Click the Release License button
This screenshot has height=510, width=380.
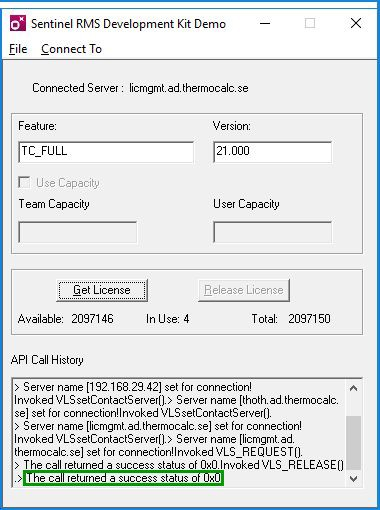coord(244,290)
